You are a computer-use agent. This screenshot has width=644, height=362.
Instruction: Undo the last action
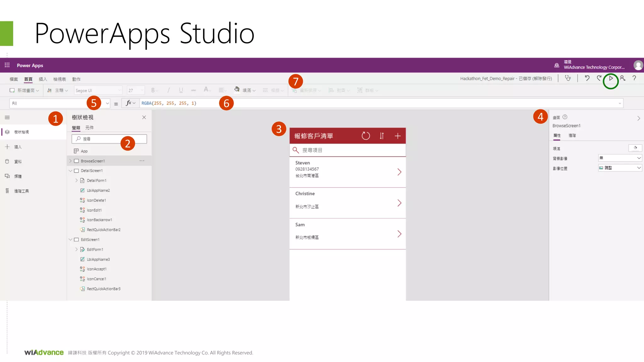(x=587, y=78)
